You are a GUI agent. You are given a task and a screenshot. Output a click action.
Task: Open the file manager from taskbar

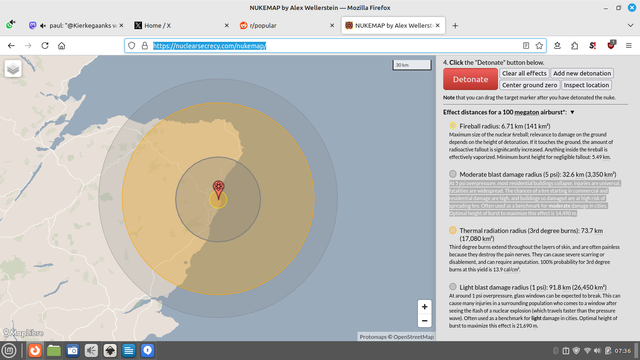coord(54,351)
